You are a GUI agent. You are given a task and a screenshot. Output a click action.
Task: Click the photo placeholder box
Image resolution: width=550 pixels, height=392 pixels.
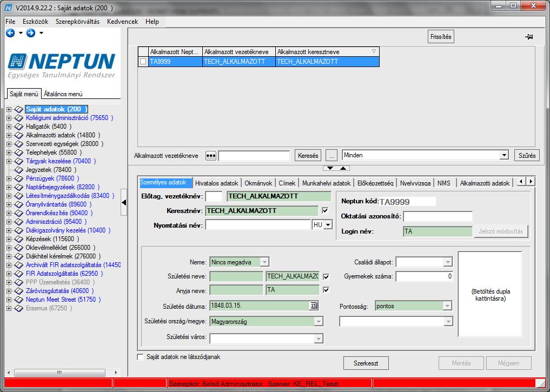[x=490, y=295]
